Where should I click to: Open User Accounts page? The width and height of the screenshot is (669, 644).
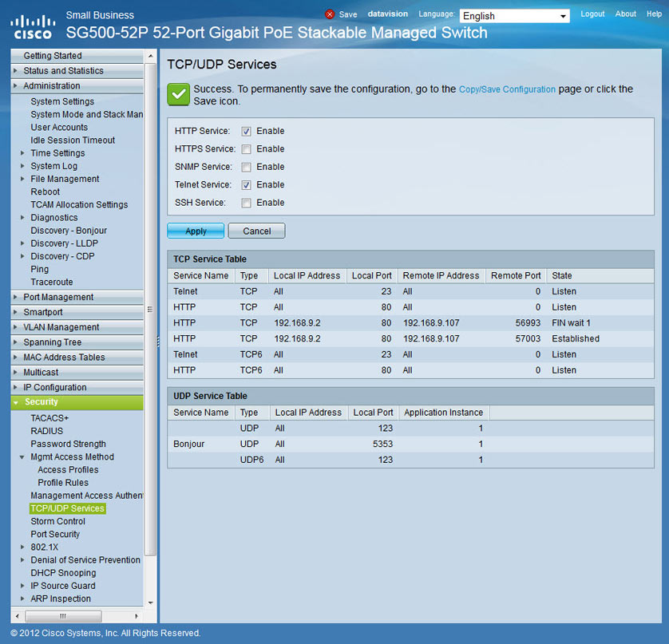coord(59,128)
